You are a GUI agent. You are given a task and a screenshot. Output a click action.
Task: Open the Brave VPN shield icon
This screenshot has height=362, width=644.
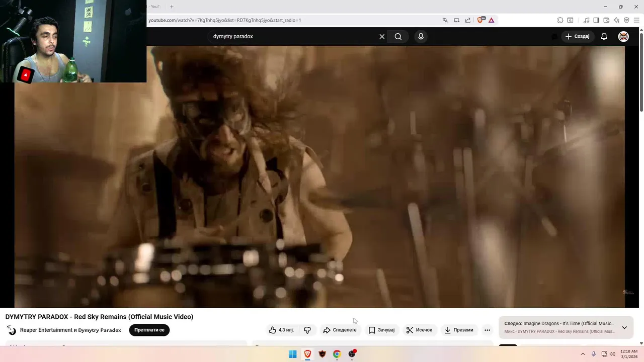[x=626, y=20]
